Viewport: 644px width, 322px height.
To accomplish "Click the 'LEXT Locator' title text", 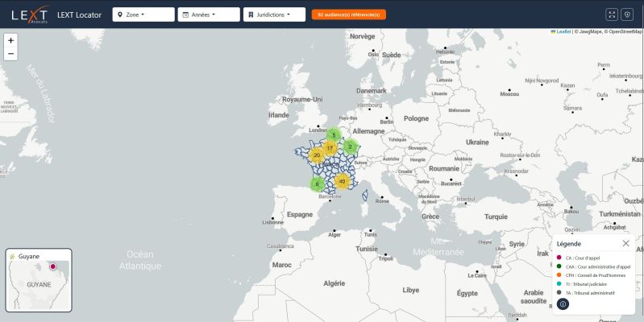I will click(x=79, y=14).
